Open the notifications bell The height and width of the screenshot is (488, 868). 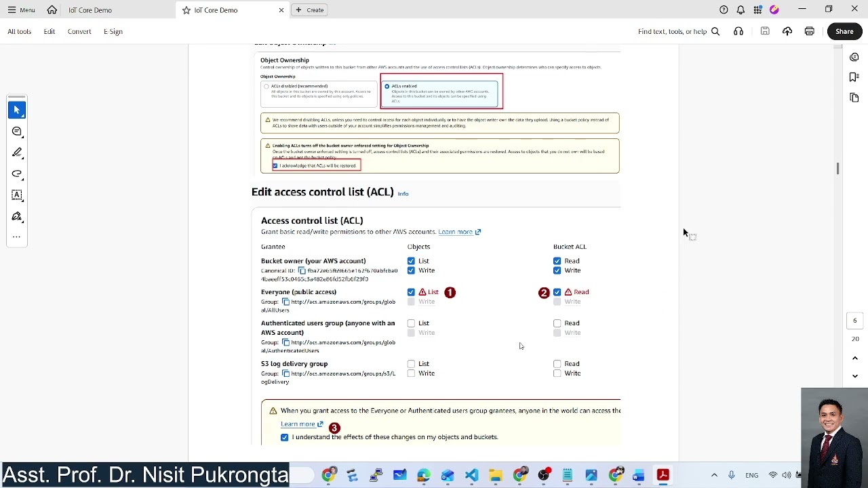(x=741, y=10)
